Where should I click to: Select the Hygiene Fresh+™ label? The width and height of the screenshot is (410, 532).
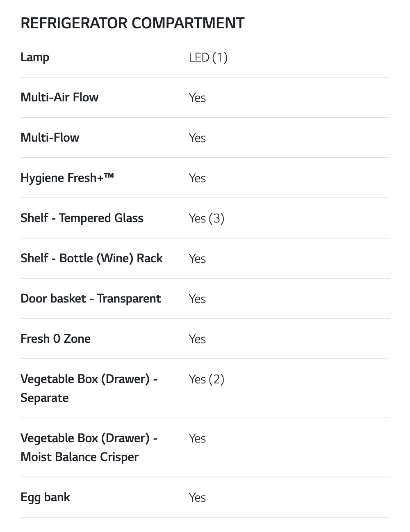pos(67,178)
